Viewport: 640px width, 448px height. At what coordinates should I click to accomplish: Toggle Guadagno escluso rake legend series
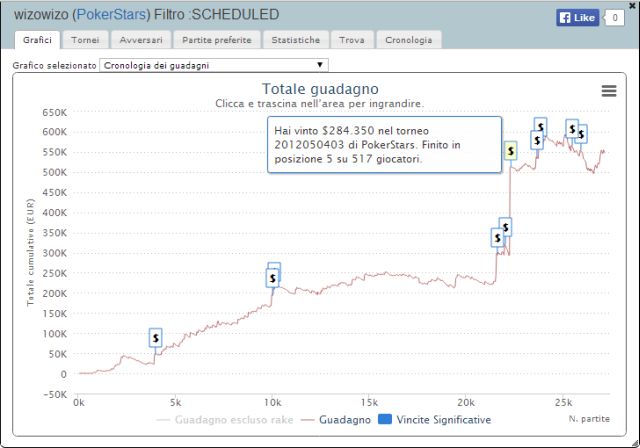(225, 420)
